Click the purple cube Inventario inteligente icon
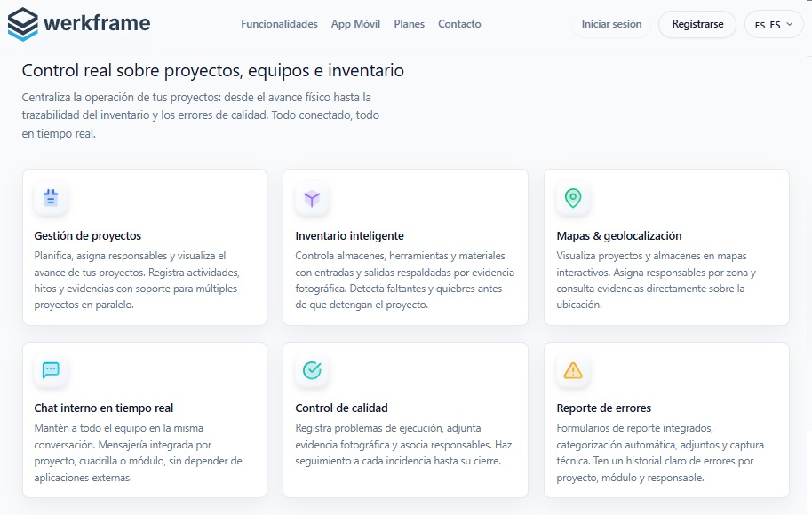Image resolution: width=812 pixels, height=515 pixels. click(x=312, y=198)
